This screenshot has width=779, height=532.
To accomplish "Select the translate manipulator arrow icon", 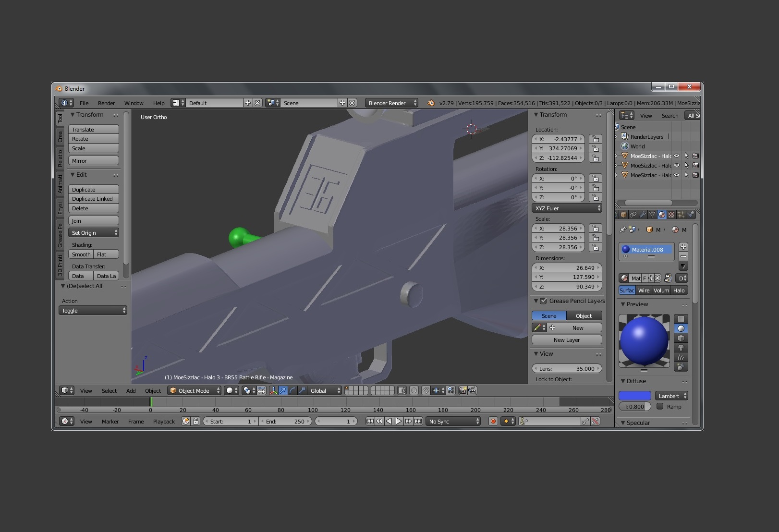I will click(283, 390).
